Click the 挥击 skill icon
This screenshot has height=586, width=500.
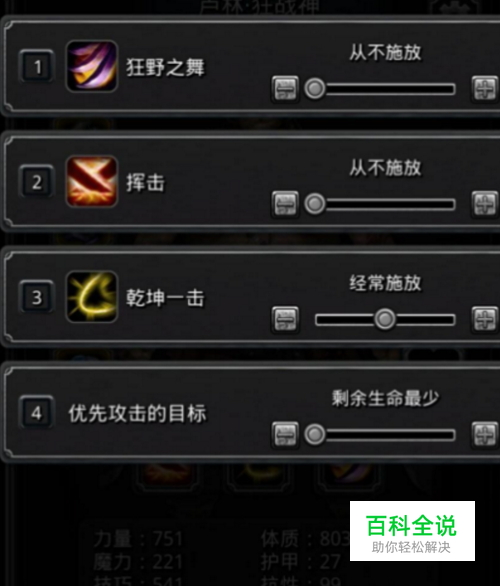92,181
